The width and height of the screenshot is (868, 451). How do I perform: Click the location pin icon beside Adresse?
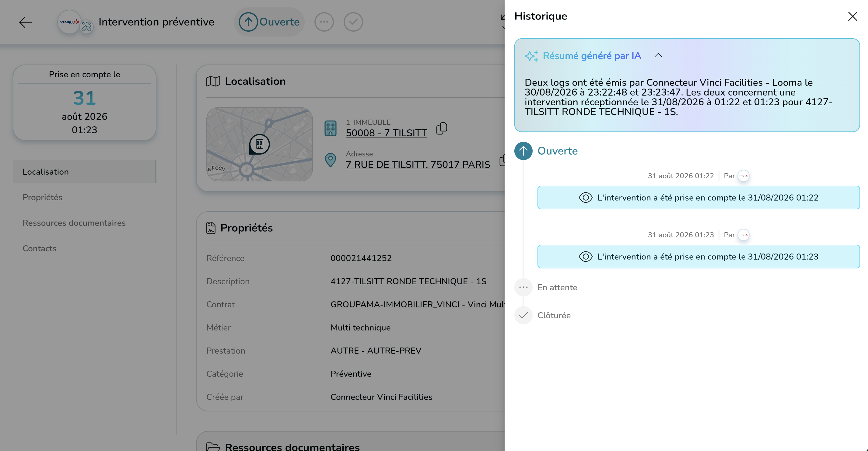(x=330, y=160)
